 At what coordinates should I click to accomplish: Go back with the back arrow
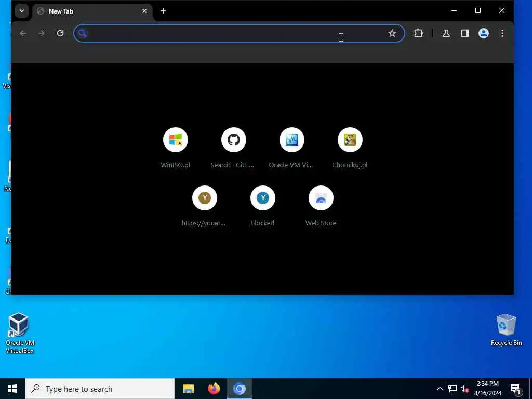pos(23,33)
